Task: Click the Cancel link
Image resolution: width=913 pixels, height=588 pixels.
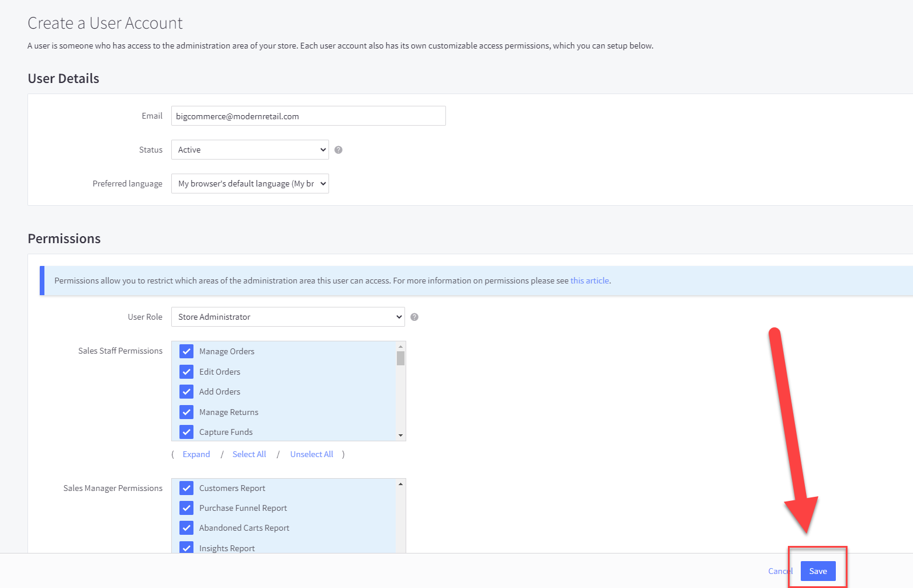Action: click(x=780, y=571)
